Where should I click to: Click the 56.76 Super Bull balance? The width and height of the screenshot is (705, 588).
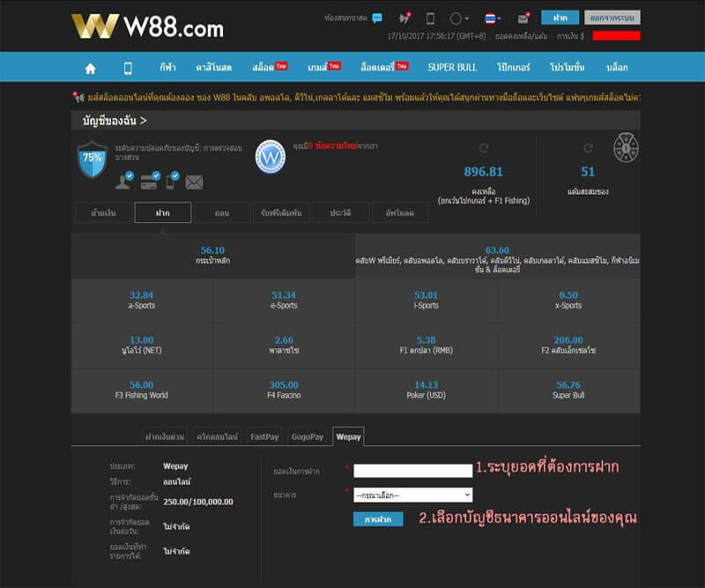coord(568,385)
